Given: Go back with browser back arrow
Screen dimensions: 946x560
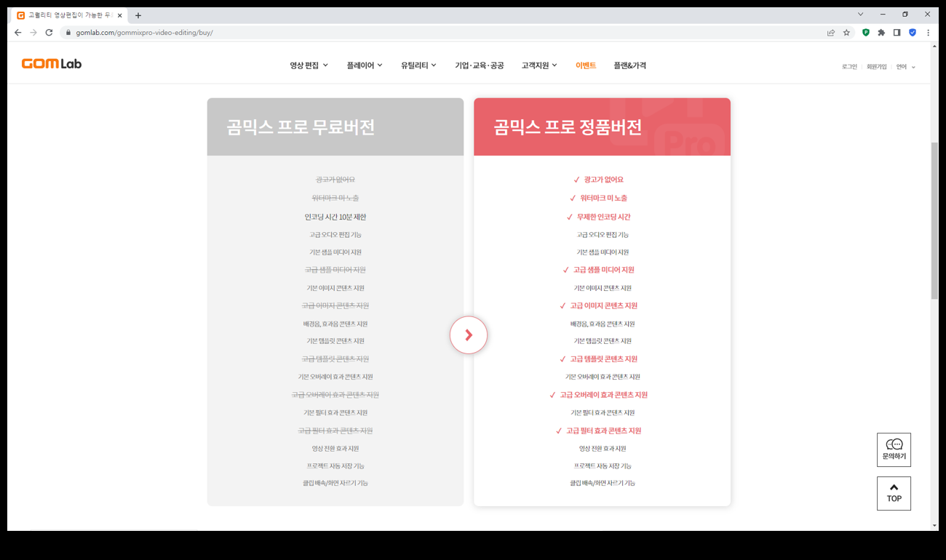Looking at the screenshot, I should point(18,33).
